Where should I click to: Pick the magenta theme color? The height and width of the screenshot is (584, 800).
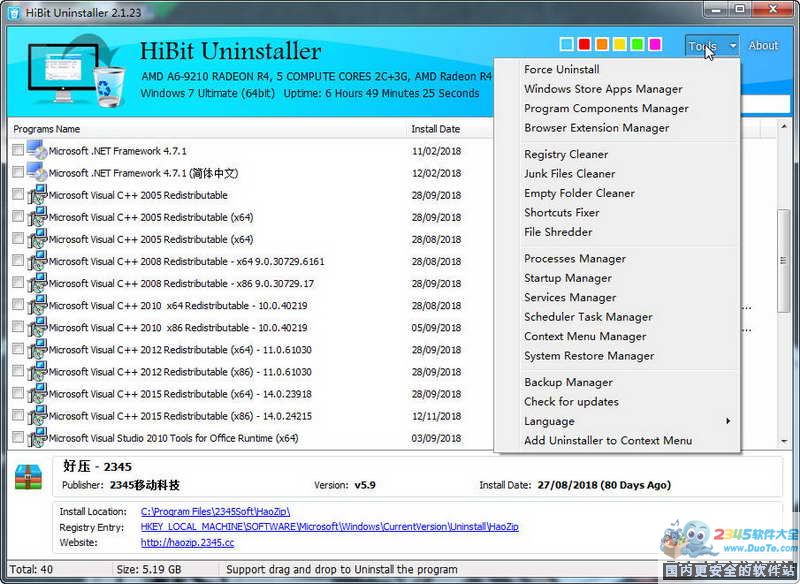(x=655, y=44)
